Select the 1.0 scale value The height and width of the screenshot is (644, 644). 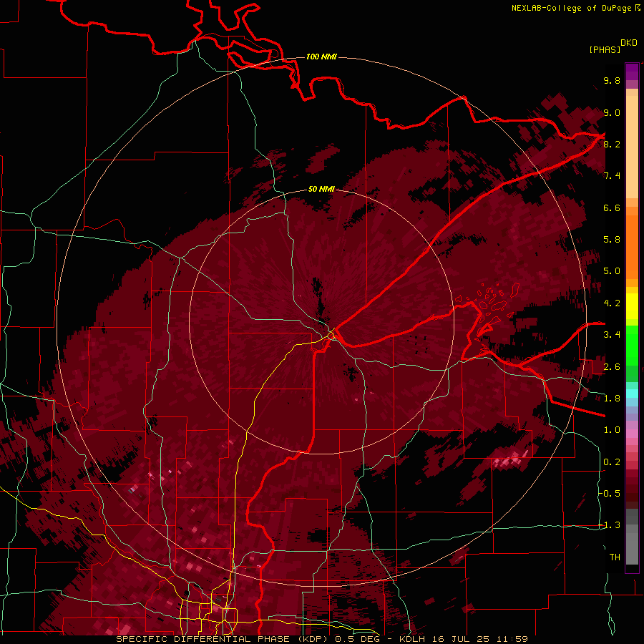click(x=612, y=430)
